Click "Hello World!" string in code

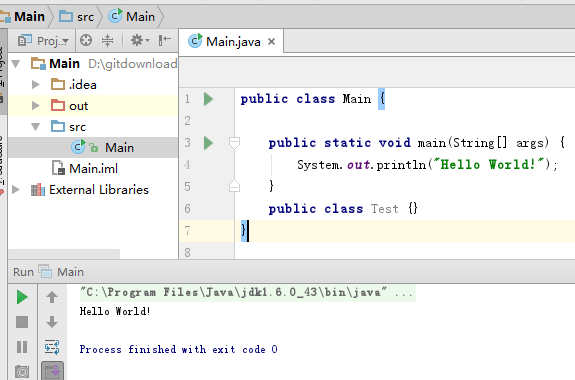488,165
